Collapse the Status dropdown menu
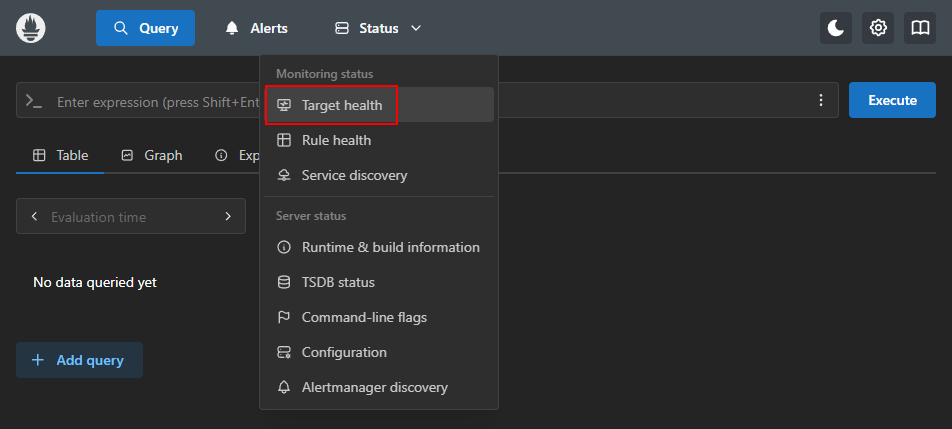This screenshot has width=952, height=429. pyautogui.click(x=377, y=28)
